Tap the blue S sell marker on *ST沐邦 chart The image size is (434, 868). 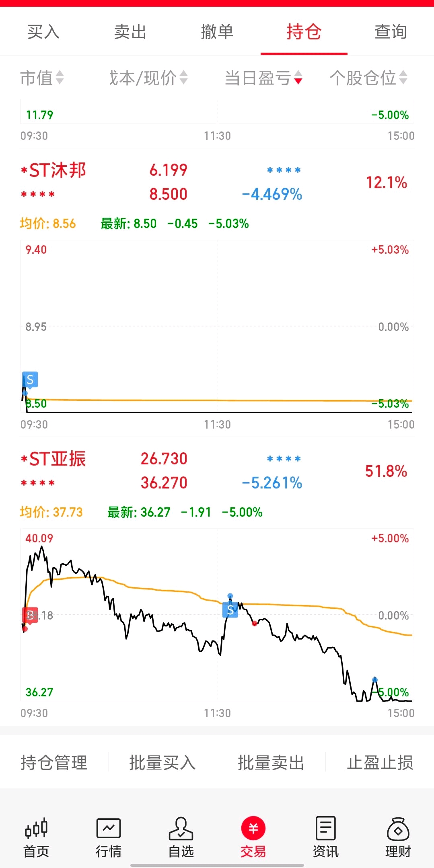[30, 380]
